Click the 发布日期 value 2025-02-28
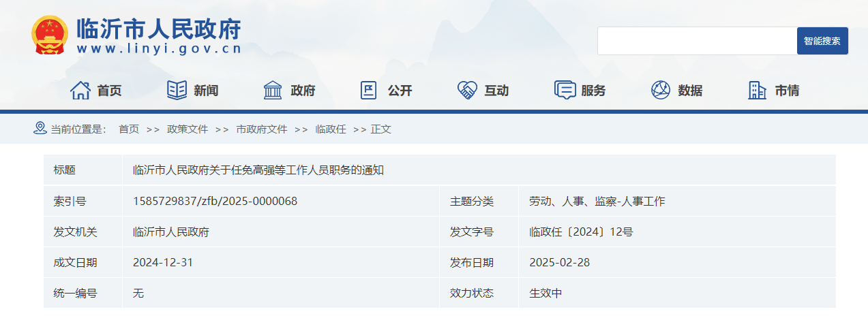 [x=559, y=262]
